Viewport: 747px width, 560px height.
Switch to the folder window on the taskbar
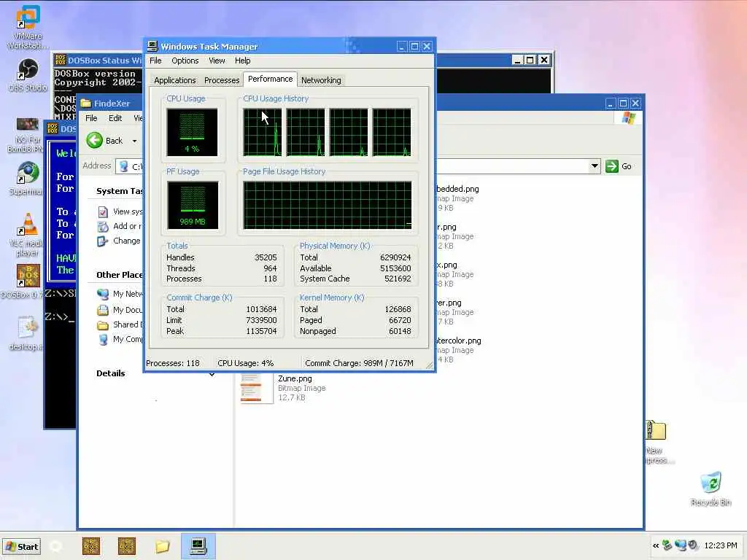(x=162, y=546)
